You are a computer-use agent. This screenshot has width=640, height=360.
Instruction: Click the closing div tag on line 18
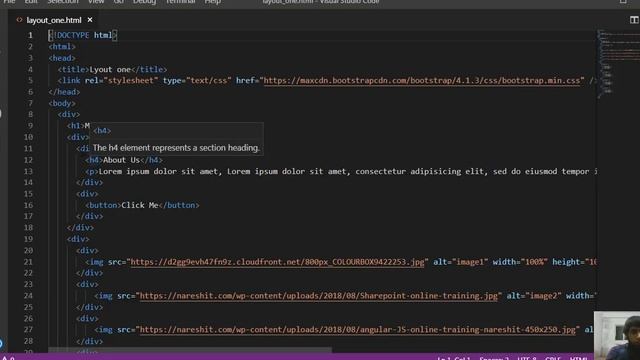[x=80, y=227]
